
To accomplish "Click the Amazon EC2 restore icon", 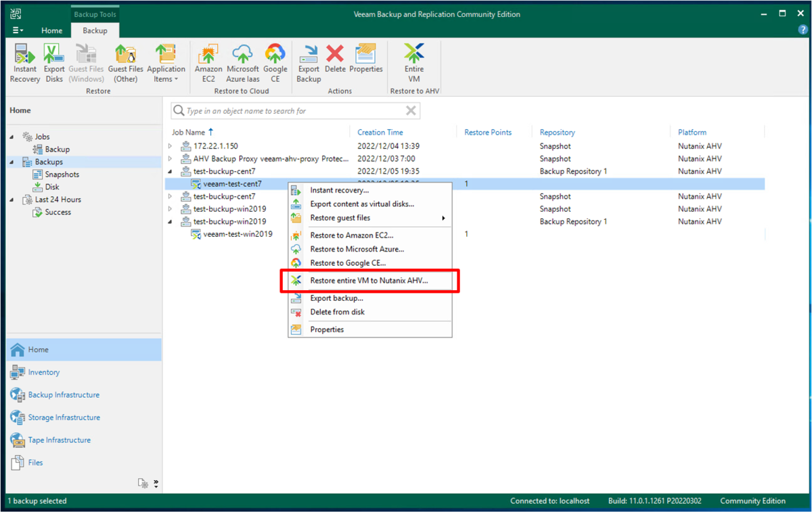I will tap(208, 64).
